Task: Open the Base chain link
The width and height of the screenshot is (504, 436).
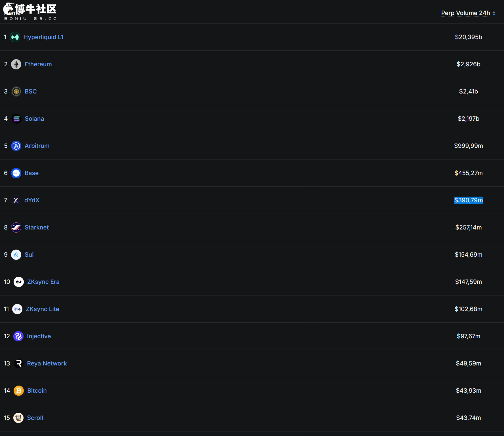Action: [x=31, y=173]
